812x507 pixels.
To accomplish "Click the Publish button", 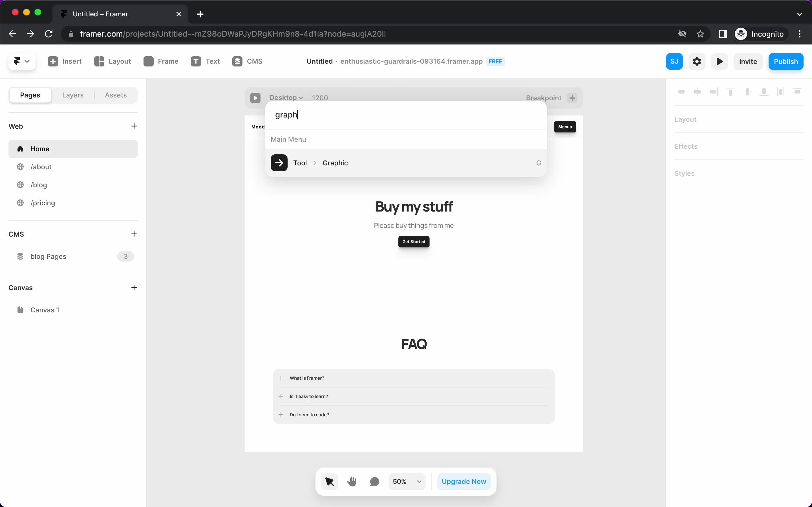I will (786, 61).
